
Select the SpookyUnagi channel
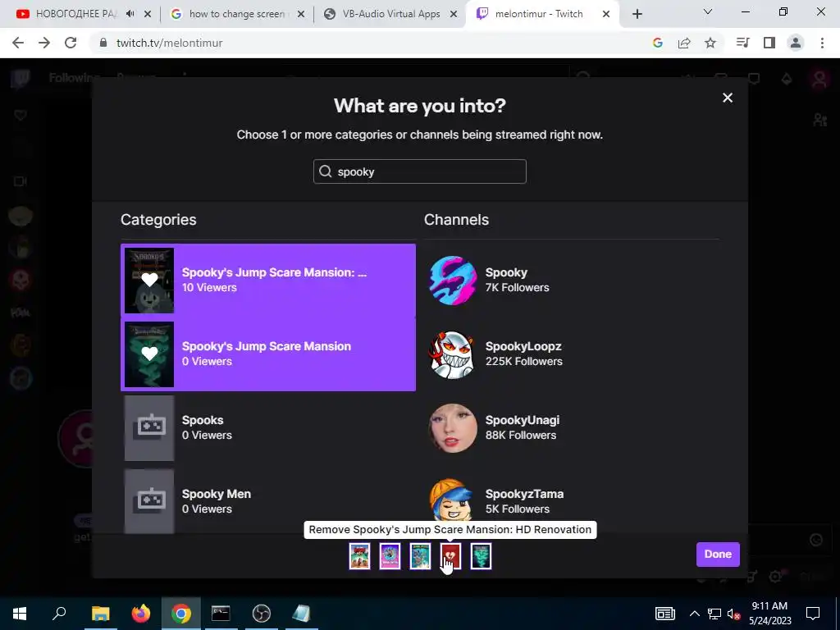572,428
